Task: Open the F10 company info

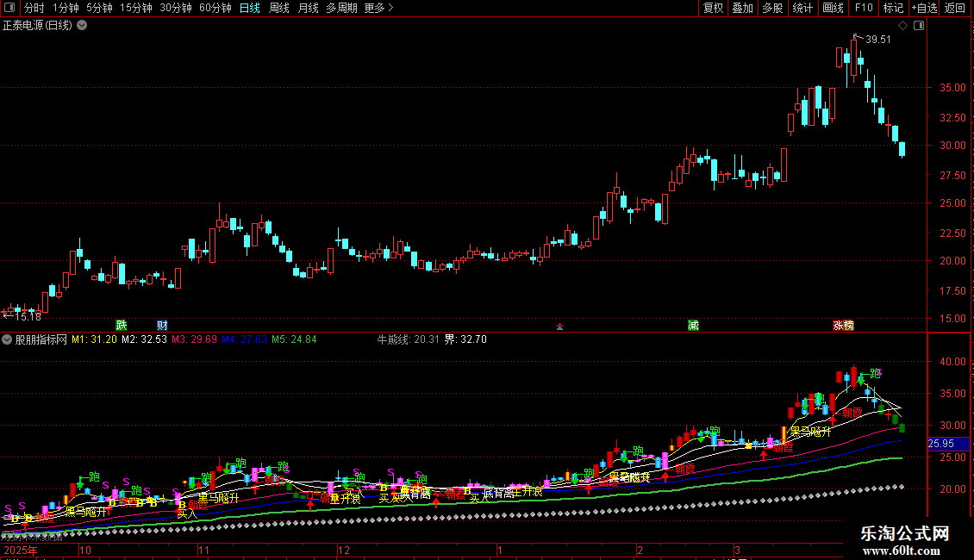Action: click(863, 8)
